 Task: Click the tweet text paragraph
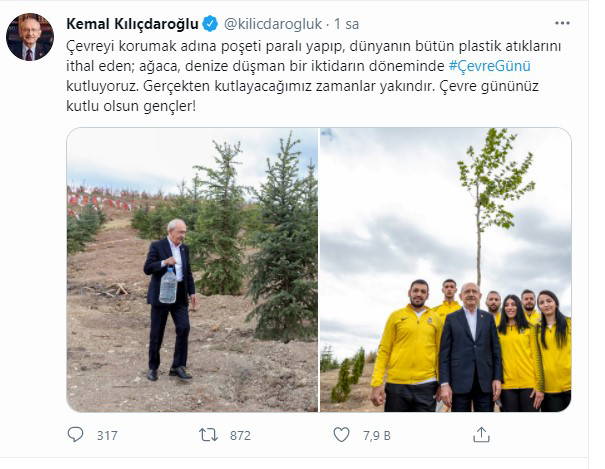(313, 76)
